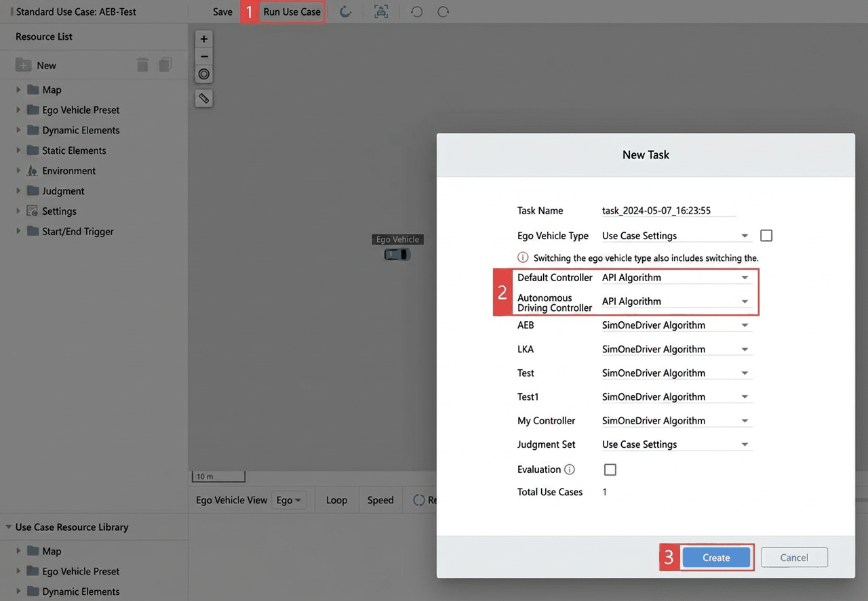Screen dimensions: 868x601
Task: Expand the Map folder in Resource List
Action: point(18,89)
